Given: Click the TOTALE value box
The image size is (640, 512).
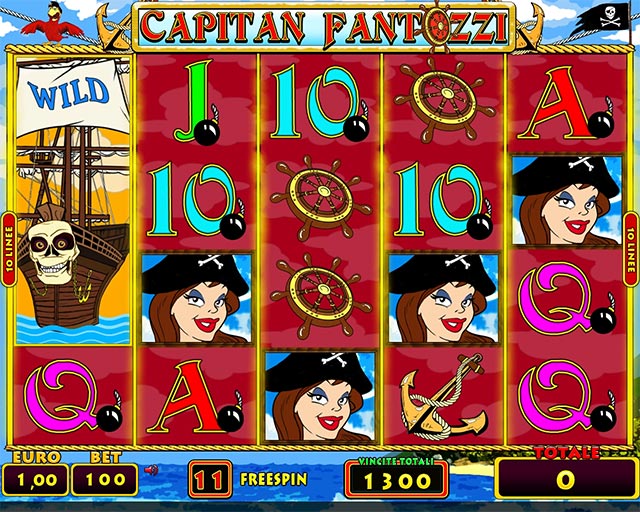Looking at the screenshot, I should click(x=566, y=479).
